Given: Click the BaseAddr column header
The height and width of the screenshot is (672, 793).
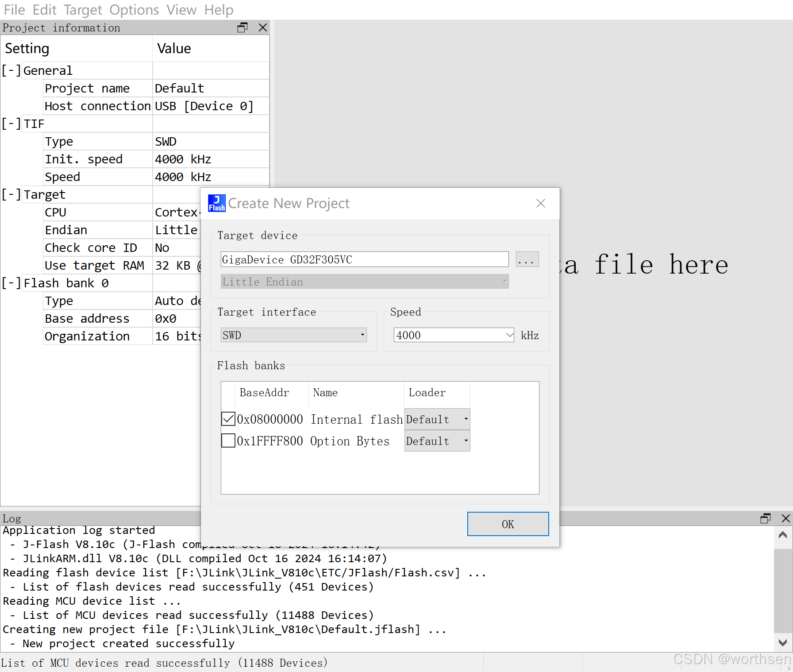Looking at the screenshot, I should (272, 393).
